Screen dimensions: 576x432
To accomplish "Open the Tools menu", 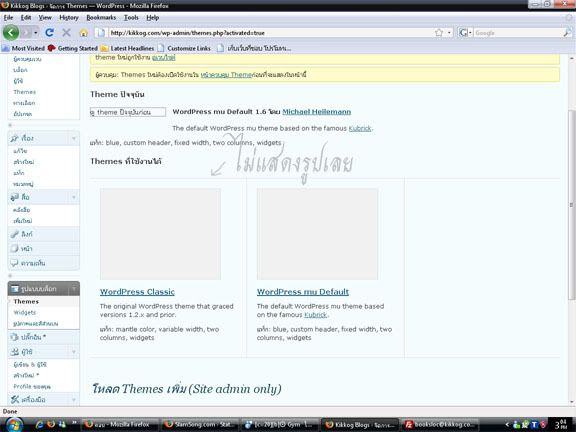I will [131, 17].
